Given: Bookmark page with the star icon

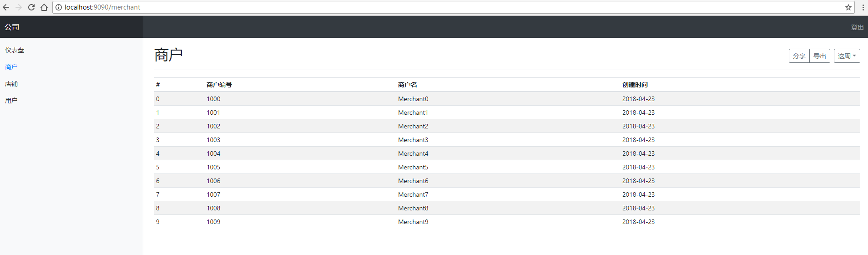Looking at the screenshot, I should click(848, 7).
